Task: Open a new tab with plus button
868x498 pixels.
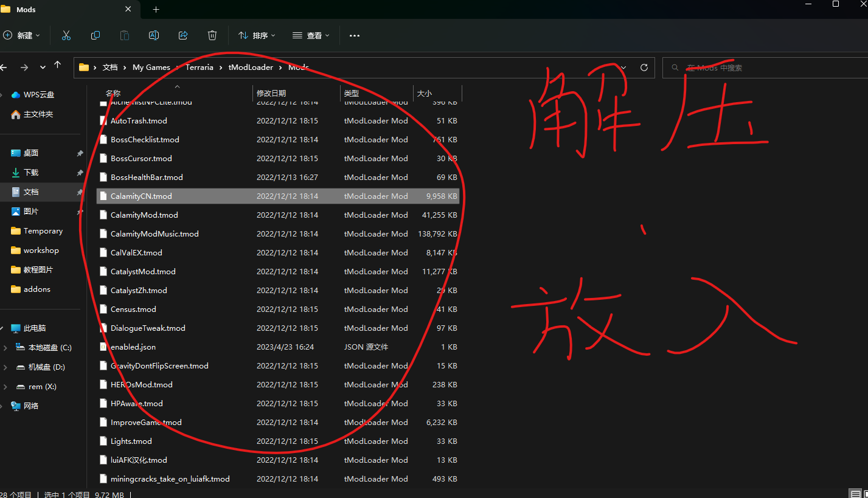Action: coord(156,9)
